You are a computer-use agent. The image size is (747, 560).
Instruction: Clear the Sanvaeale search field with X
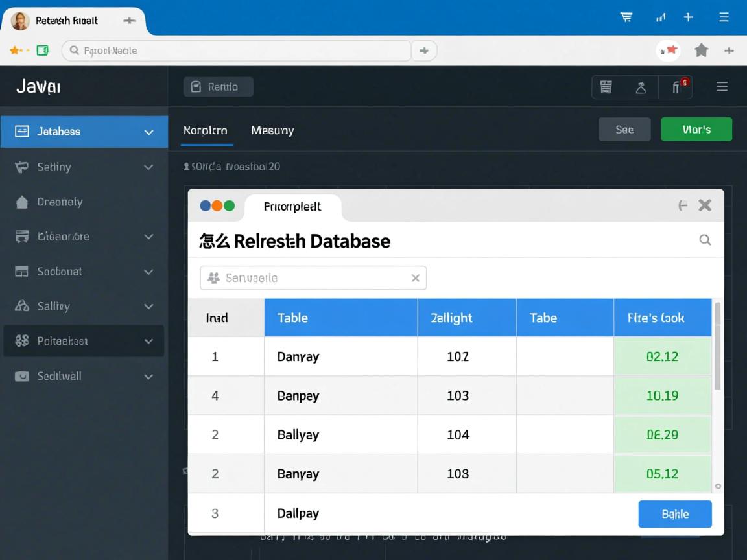(416, 278)
